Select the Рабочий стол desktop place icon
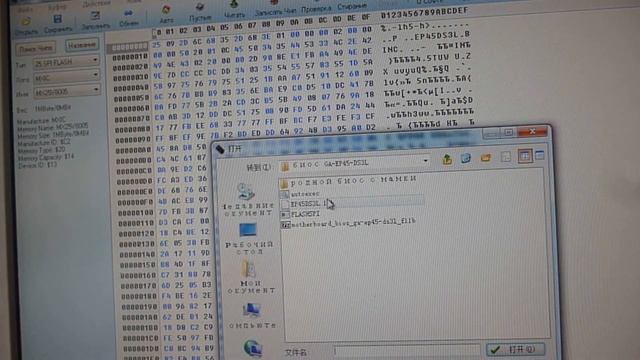Viewport: 640px width, 360px height. click(248, 230)
